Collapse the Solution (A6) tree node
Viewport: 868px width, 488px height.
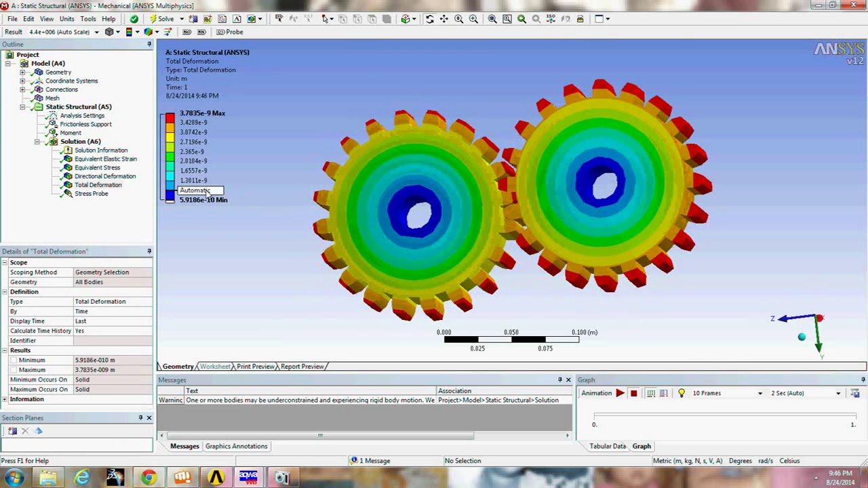[37, 142]
